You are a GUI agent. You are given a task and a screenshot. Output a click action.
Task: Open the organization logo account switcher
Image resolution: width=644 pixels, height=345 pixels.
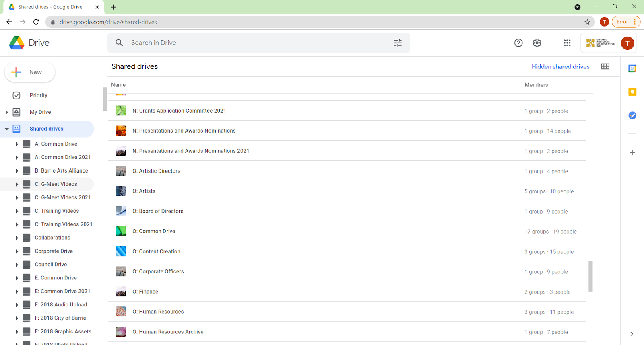pos(600,43)
